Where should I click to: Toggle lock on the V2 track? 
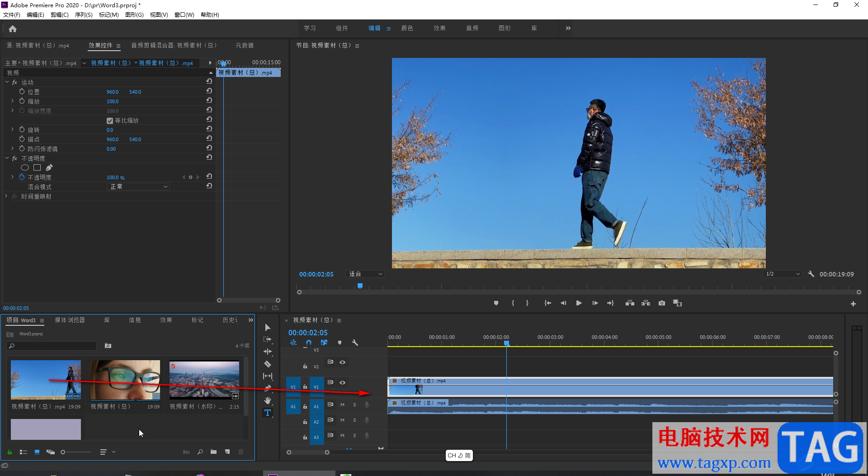coord(305,367)
